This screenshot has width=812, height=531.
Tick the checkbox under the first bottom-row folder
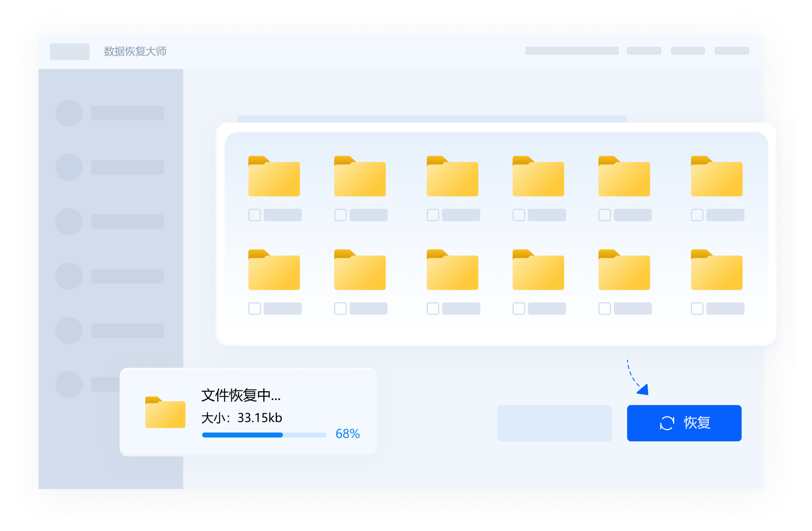pos(254,309)
